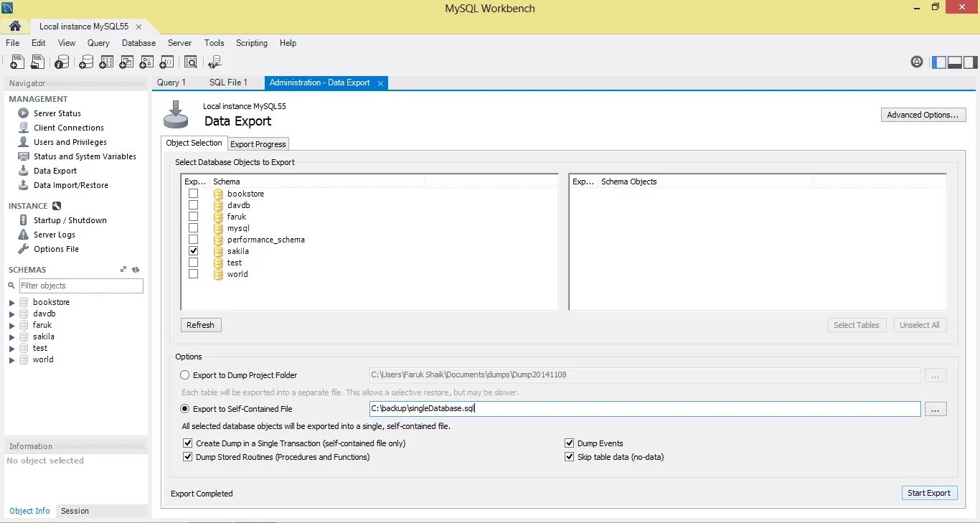Click Refresh under the schema list

[x=200, y=325]
